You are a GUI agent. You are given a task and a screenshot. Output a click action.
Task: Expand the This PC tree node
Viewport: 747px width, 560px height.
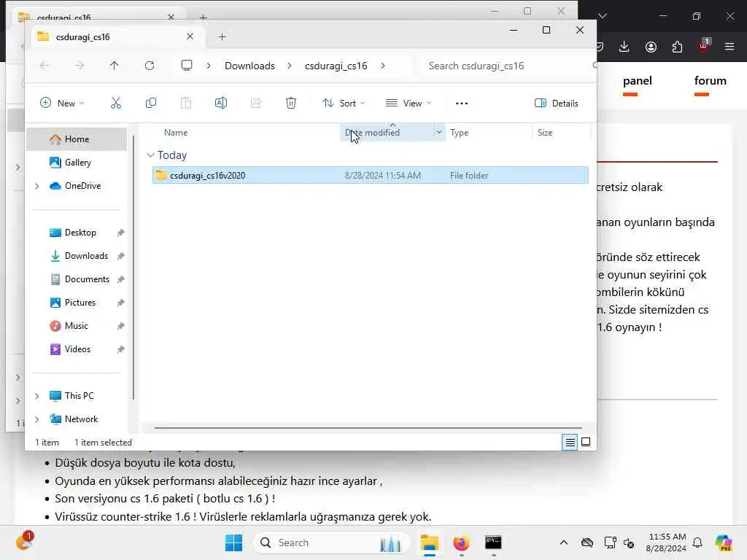36,396
